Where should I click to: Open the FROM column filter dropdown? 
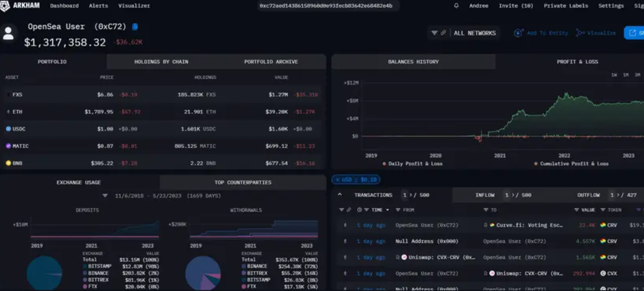(x=398, y=210)
